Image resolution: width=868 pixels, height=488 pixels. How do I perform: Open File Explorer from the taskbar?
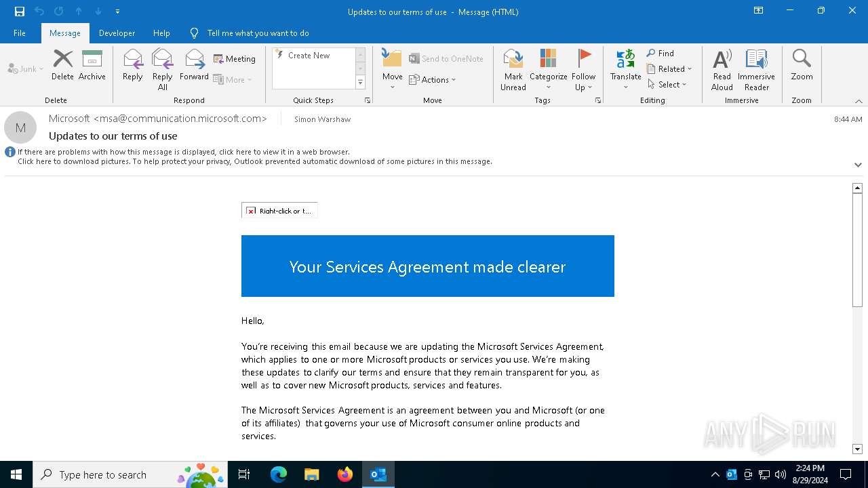(312, 474)
